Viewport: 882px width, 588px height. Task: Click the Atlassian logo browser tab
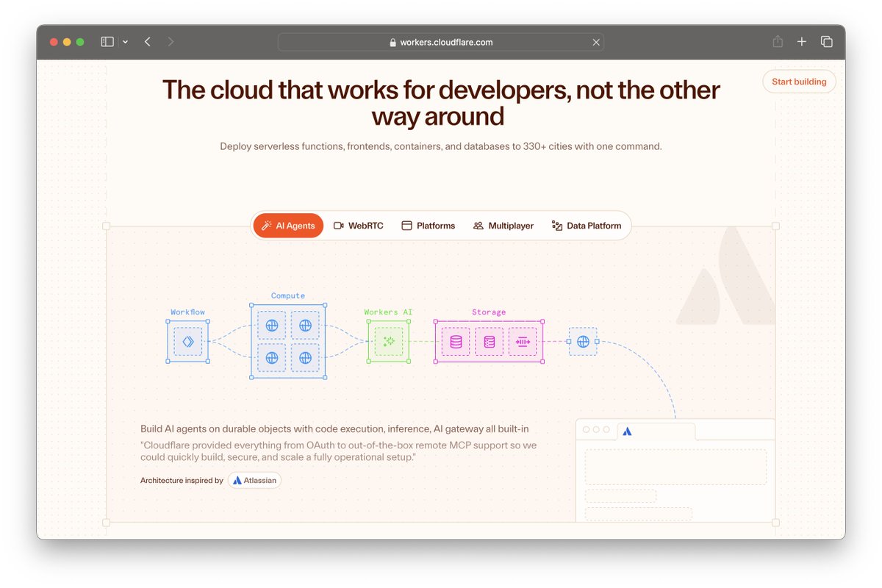pyautogui.click(x=656, y=431)
